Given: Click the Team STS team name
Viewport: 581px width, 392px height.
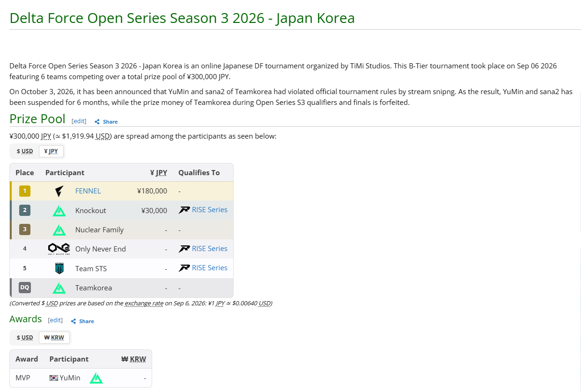Looking at the screenshot, I should click(91, 269).
